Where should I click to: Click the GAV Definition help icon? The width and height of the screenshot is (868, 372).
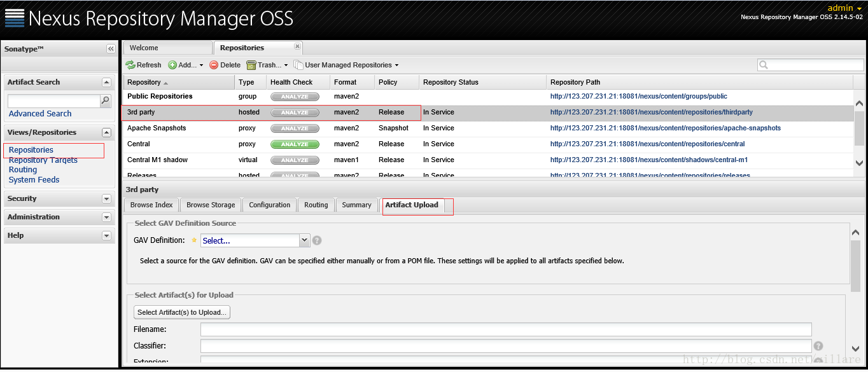[x=317, y=240]
